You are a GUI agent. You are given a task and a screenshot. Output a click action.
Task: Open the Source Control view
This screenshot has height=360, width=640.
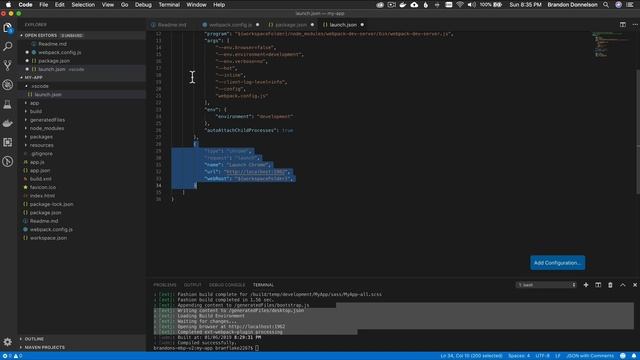click(8, 65)
